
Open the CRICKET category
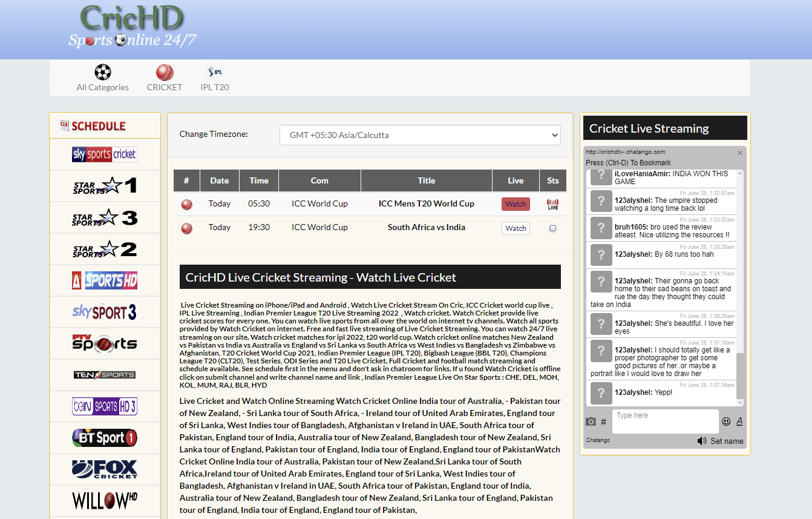165,79
